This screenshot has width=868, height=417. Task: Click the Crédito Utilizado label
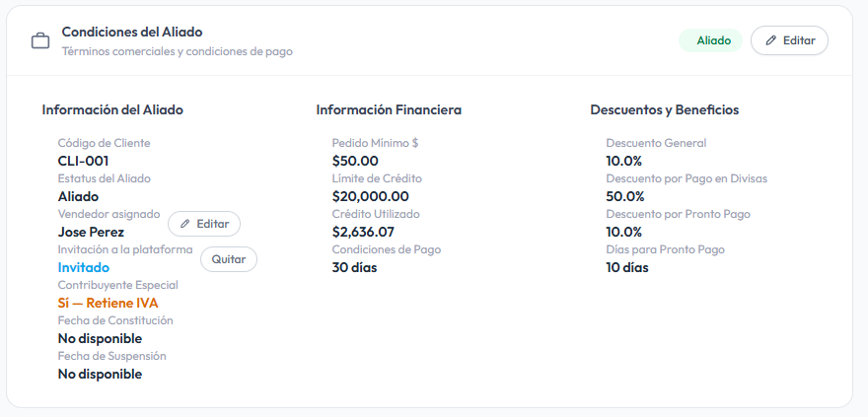pos(376,214)
